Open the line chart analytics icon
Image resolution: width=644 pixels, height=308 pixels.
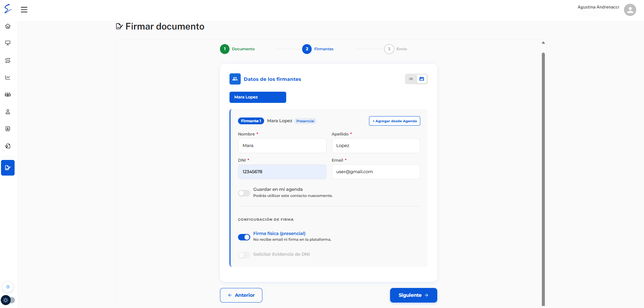coord(8,77)
